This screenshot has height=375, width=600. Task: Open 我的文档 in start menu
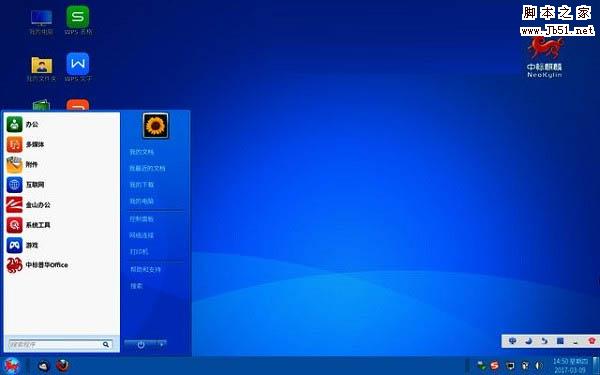(142, 152)
